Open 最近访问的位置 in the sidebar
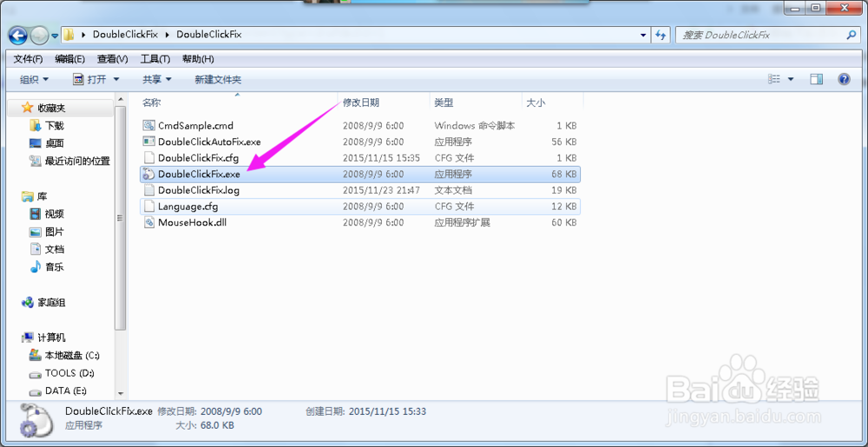 point(77,161)
